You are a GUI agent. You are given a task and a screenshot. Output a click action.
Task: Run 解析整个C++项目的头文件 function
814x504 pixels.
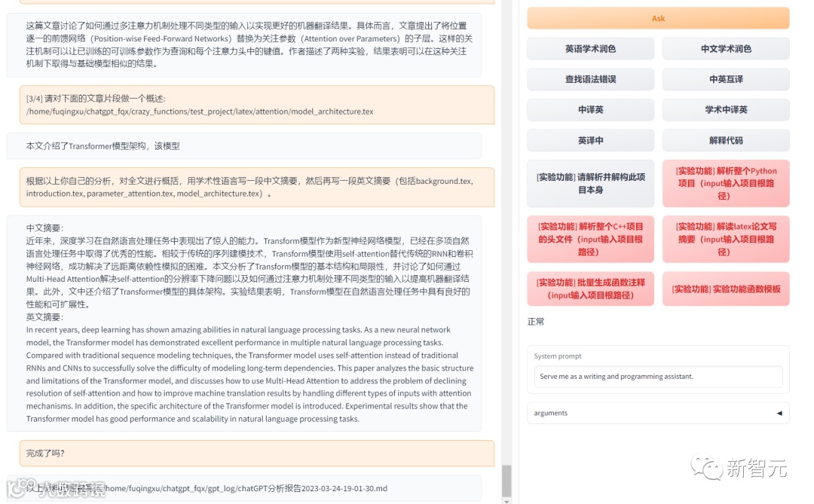(x=590, y=240)
